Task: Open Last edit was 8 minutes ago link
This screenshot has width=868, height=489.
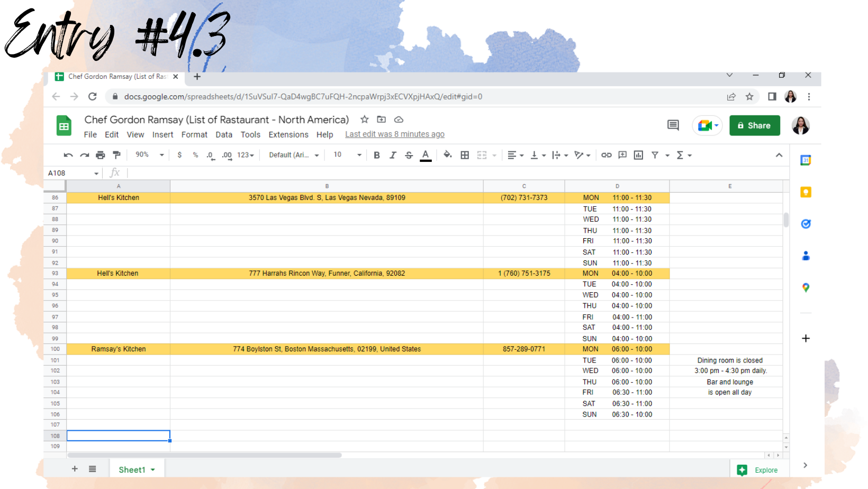Action: point(395,134)
